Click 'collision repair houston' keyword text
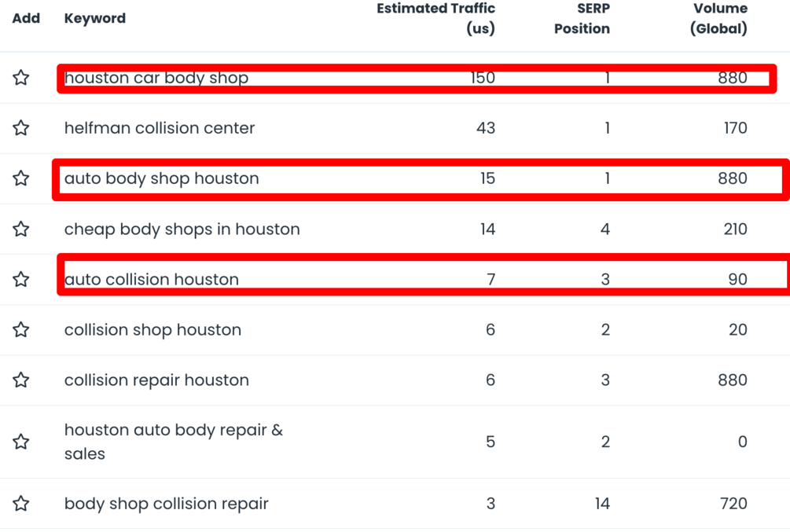This screenshot has height=532, width=790. pos(156,380)
